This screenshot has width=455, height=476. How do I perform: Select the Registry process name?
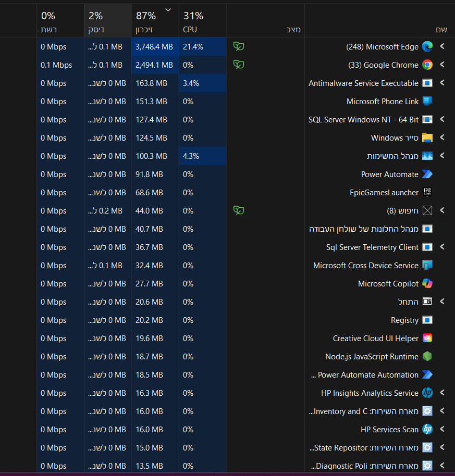pyautogui.click(x=404, y=320)
